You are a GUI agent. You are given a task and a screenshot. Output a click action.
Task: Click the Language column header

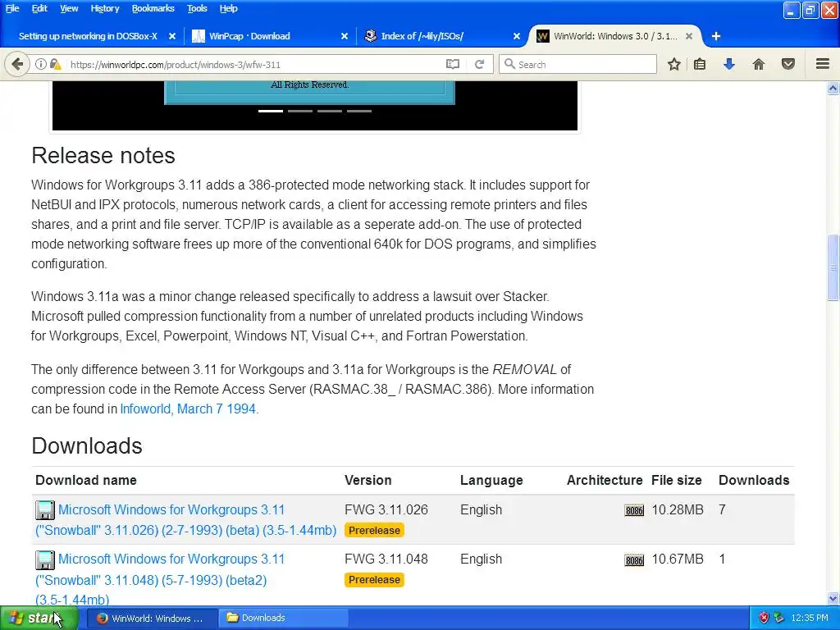click(491, 480)
